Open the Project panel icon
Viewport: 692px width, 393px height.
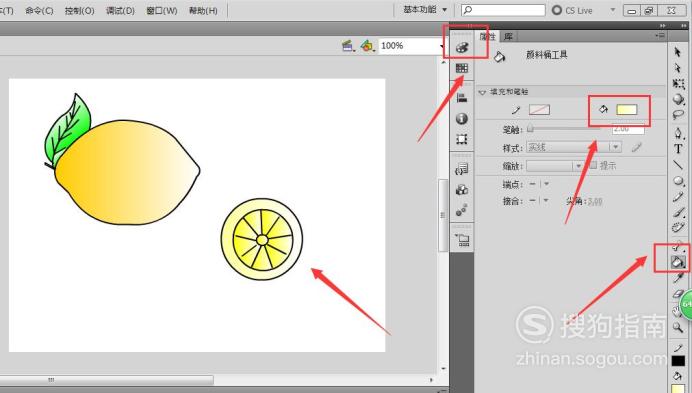point(463,240)
